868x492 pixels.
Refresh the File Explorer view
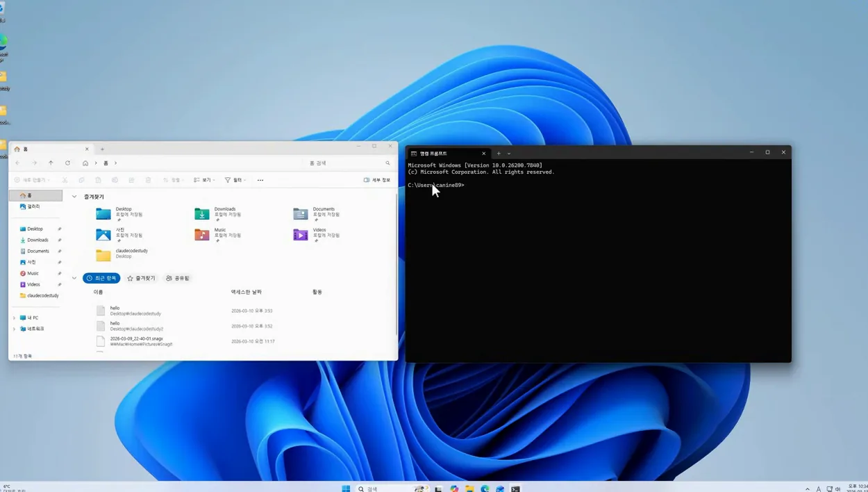tap(67, 163)
